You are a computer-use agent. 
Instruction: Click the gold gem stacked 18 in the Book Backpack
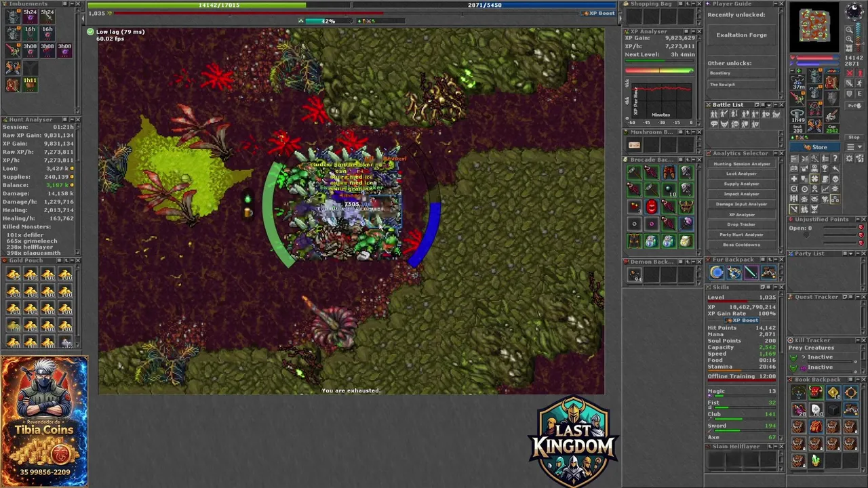click(x=833, y=392)
